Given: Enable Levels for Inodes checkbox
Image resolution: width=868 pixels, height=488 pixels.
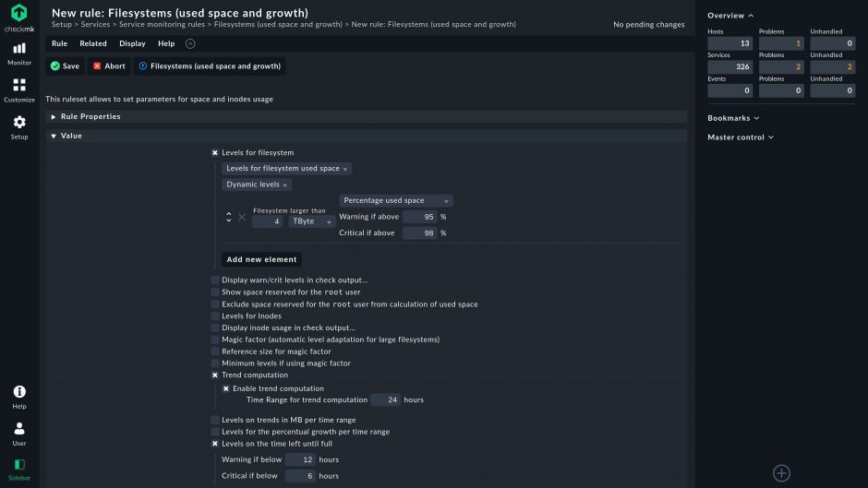Looking at the screenshot, I should pyautogui.click(x=215, y=315).
